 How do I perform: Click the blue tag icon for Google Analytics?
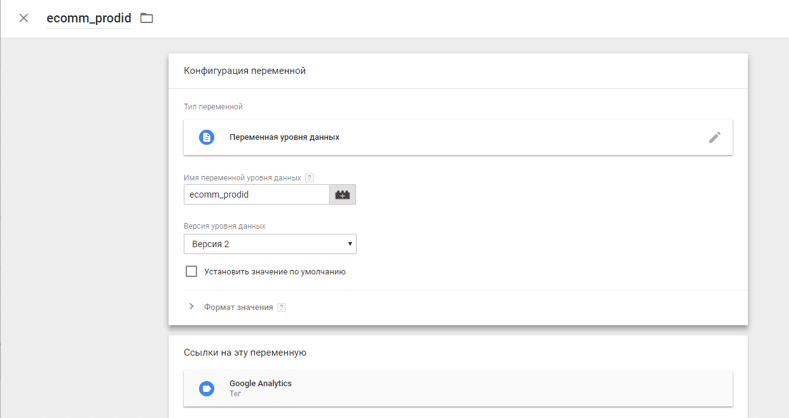click(206, 388)
